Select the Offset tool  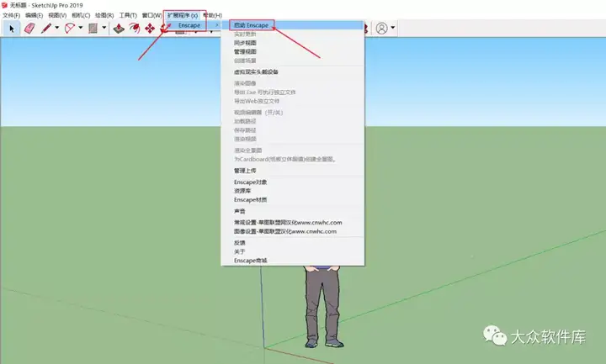(x=135, y=29)
